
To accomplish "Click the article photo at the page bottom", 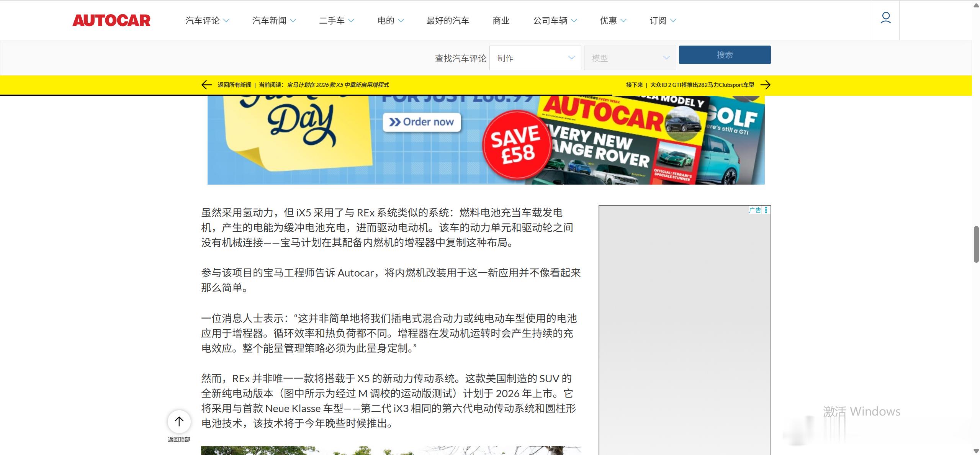I will click(x=391, y=450).
